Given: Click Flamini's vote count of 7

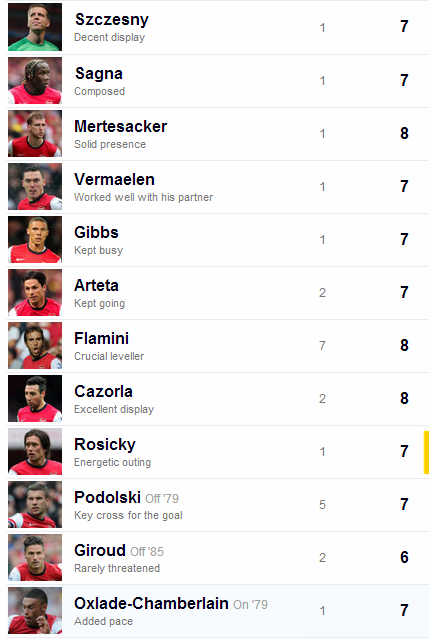Looking at the screenshot, I should tap(322, 346).
